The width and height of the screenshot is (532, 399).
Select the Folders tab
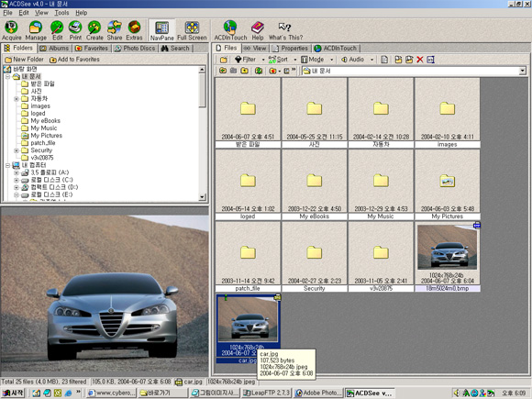click(x=19, y=48)
